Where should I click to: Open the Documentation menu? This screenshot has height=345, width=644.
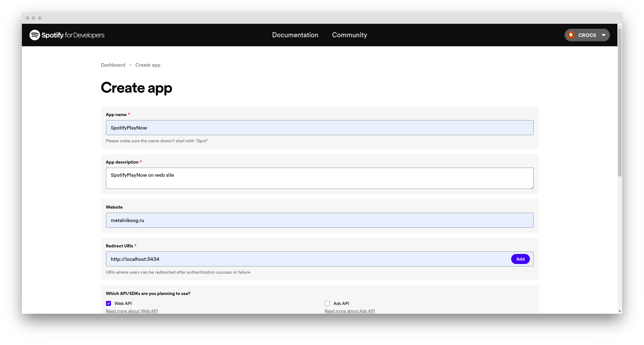tap(295, 35)
